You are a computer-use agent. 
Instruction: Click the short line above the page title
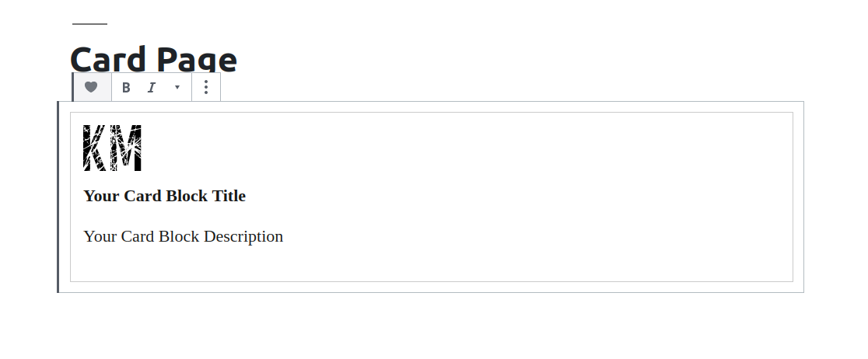point(89,24)
